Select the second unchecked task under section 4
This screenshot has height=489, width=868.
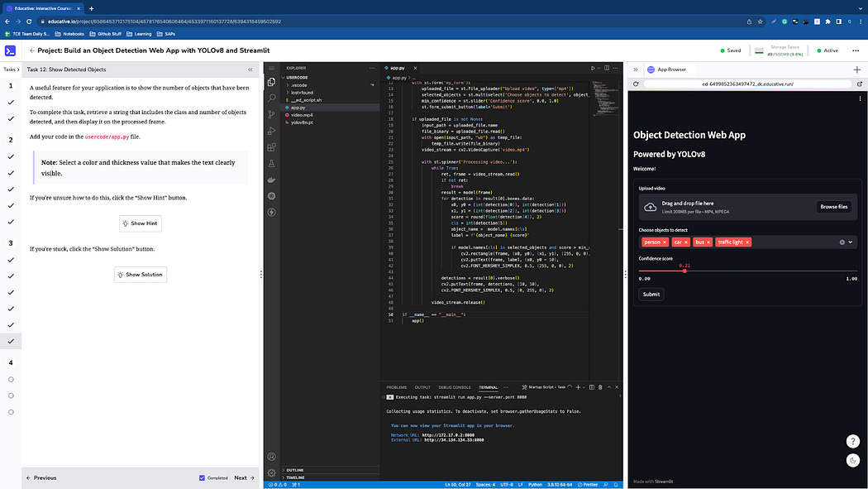coord(11,396)
